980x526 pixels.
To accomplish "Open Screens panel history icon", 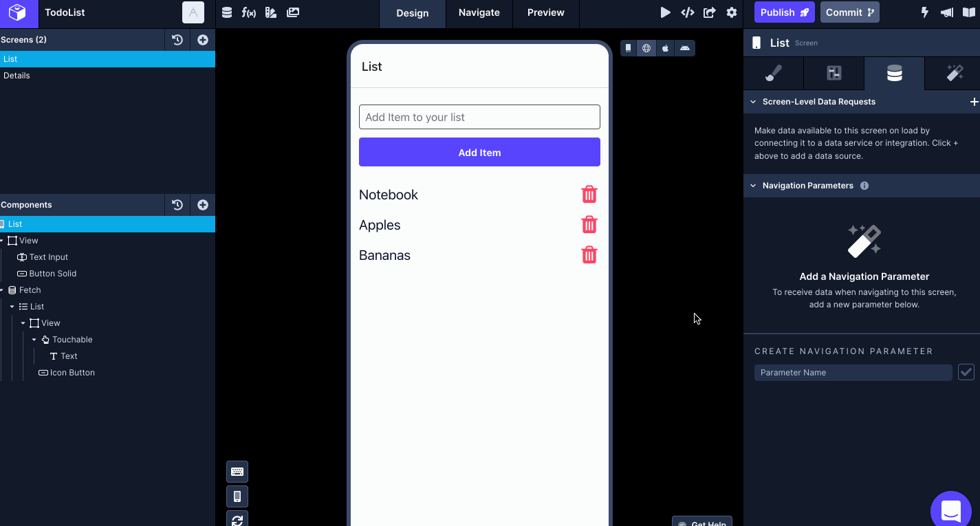I will coord(177,40).
